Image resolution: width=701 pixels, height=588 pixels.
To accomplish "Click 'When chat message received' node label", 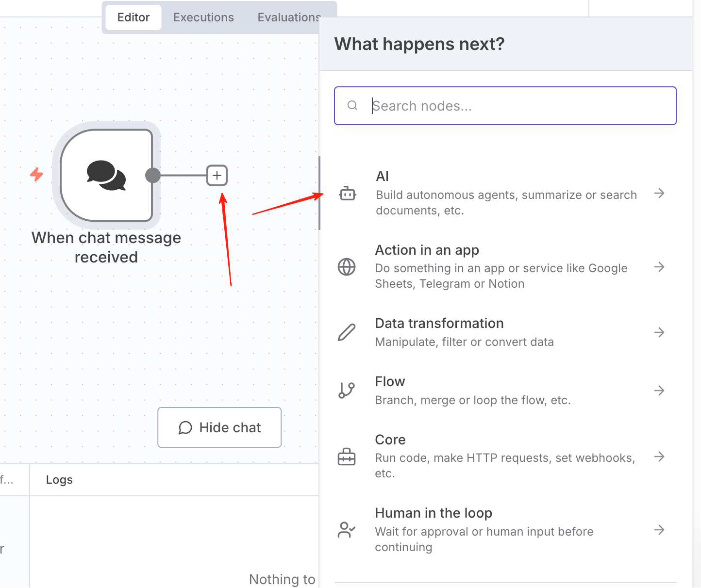I will click(x=106, y=247).
